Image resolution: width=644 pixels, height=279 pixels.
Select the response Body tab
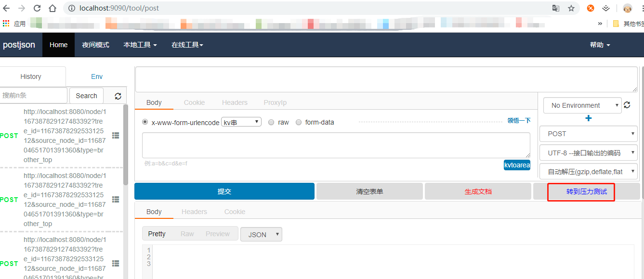pyautogui.click(x=154, y=212)
